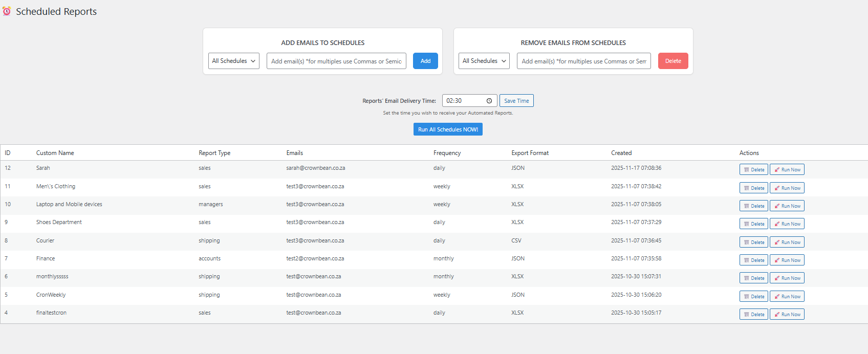Delete the Laptop and Mobile devices schedule
This screenshot has width=868, height=354.
(x=753, y=206)
